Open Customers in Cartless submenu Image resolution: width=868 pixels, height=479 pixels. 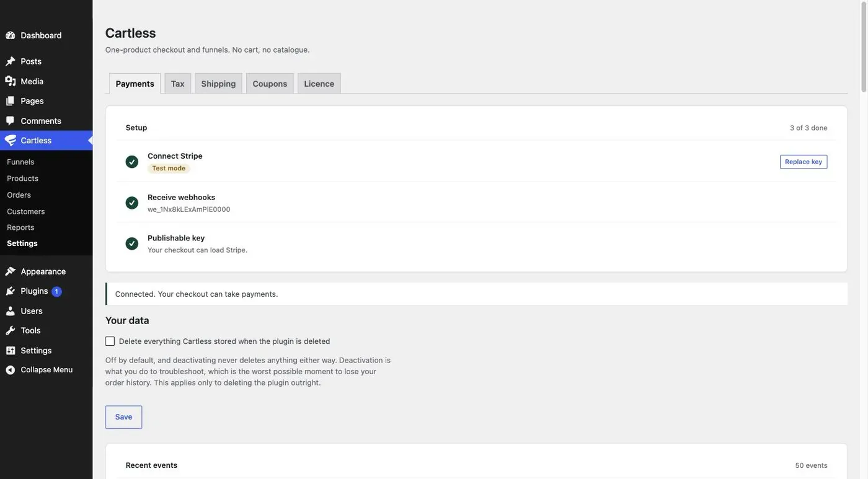pyautogui.click(x=26, y=211)
